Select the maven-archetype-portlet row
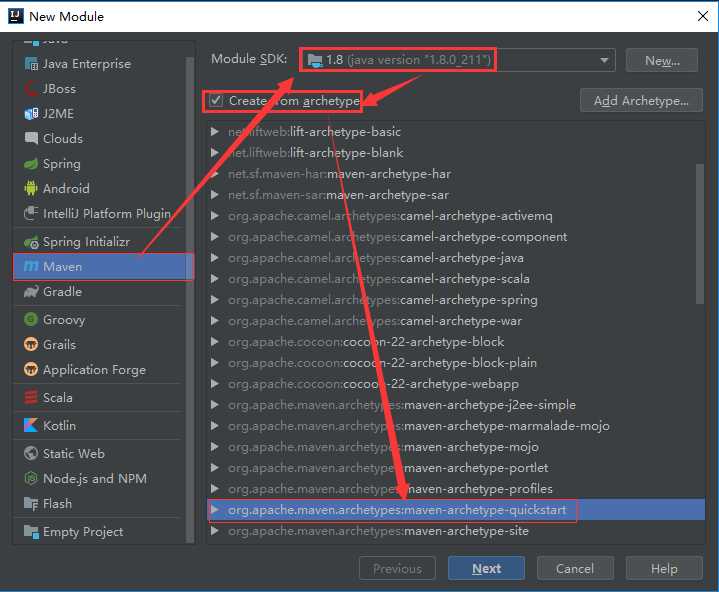The image size is (719, 592). 455,468
